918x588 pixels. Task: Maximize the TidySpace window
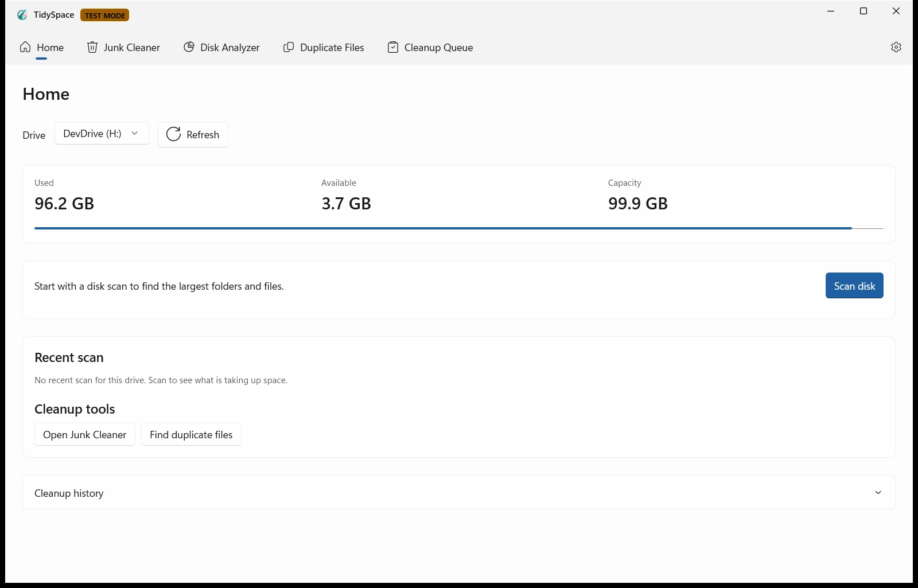[863, 11]
